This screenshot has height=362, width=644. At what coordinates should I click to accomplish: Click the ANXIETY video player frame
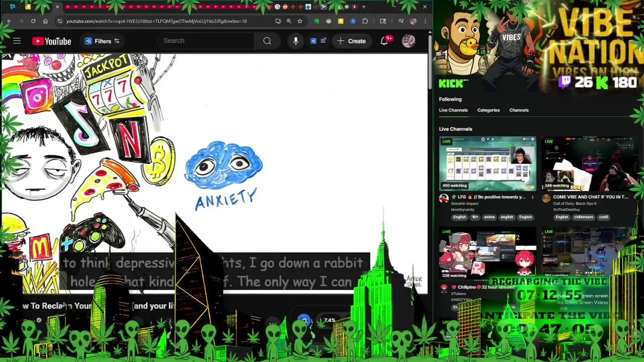(214, 173)
